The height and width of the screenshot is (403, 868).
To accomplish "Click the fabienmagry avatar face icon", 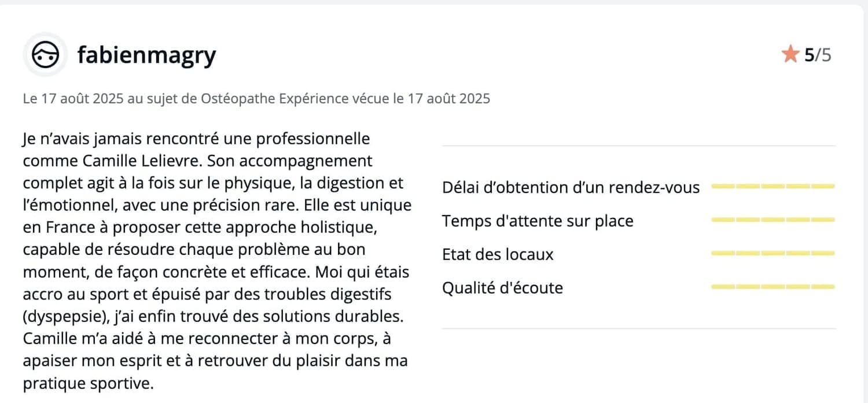I will 45,55.
